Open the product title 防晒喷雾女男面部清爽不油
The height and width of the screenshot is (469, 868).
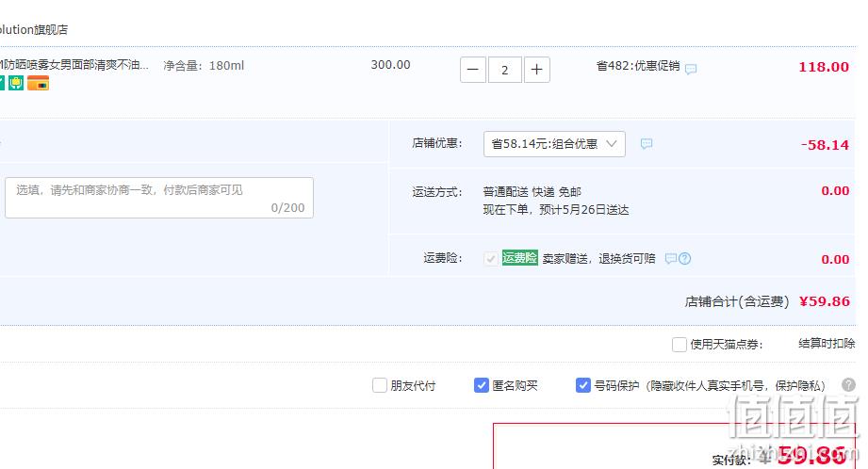click(74, 65)
